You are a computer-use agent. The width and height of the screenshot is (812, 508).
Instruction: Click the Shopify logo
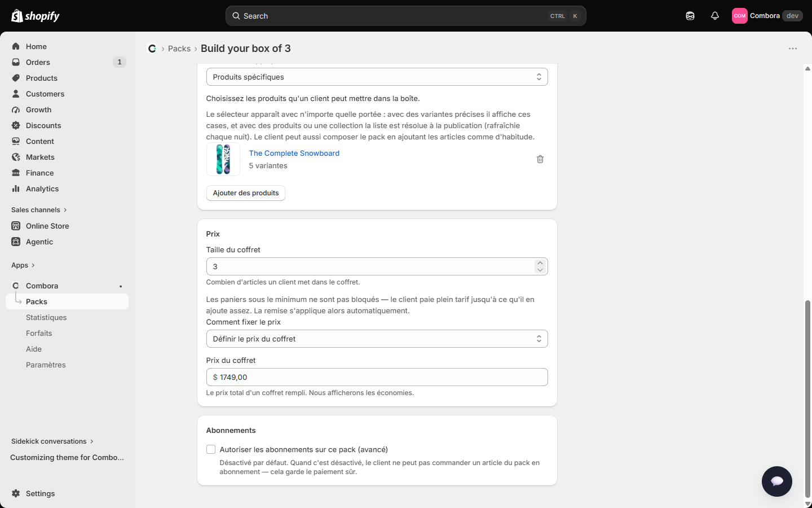point(36,16)
